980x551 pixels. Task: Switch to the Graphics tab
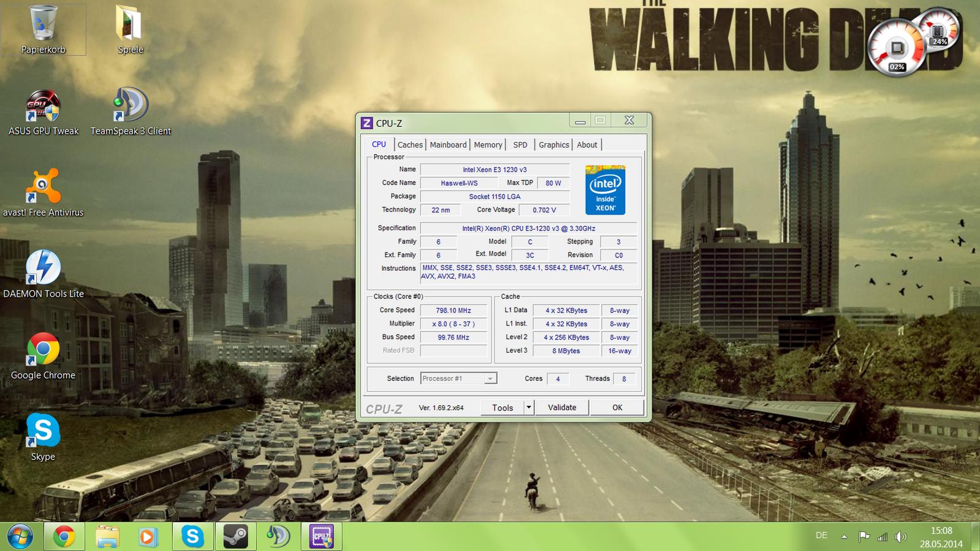click(554, 145)
